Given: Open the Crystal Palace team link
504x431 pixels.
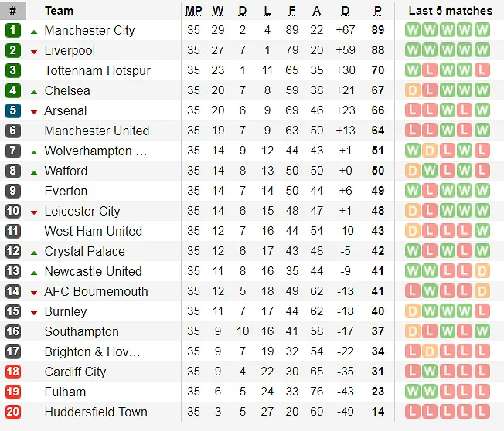Looking at the screenshot, I should [84, 251].
